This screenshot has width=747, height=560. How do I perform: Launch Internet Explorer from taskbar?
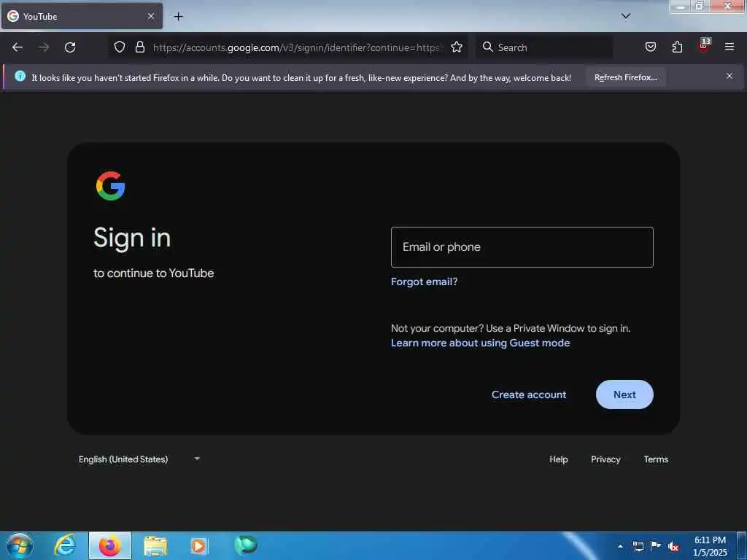coord(65,545)
